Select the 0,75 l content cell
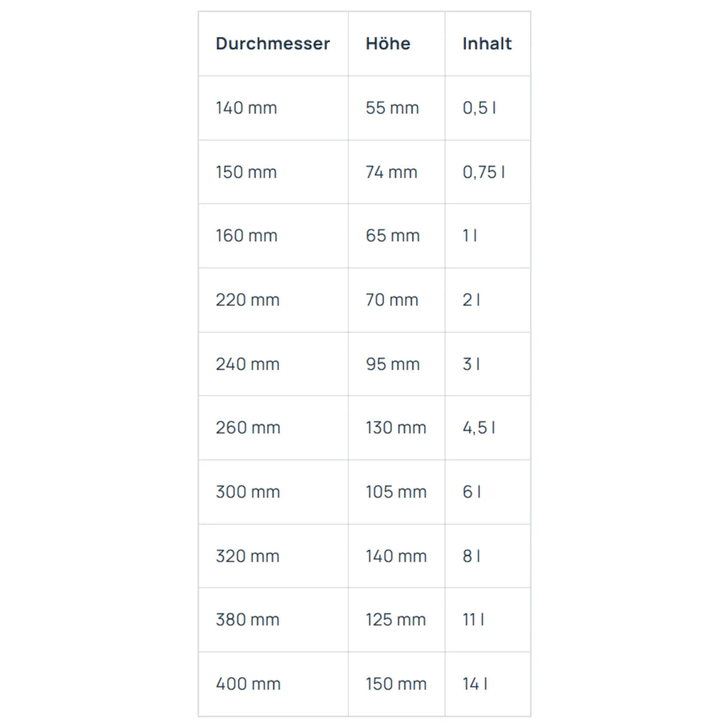The height and width of the screenshot is (728, 728). point(488,172)
